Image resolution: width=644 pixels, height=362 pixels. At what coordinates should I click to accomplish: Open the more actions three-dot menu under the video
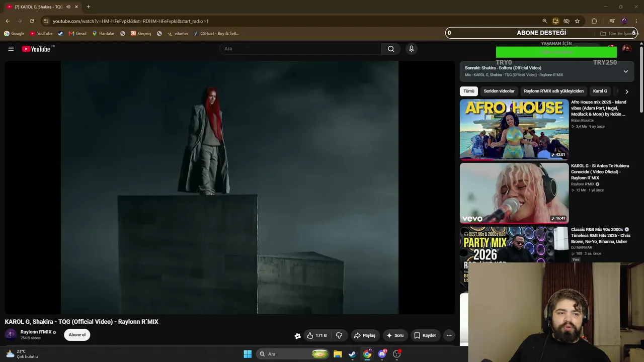coord(449,335)
